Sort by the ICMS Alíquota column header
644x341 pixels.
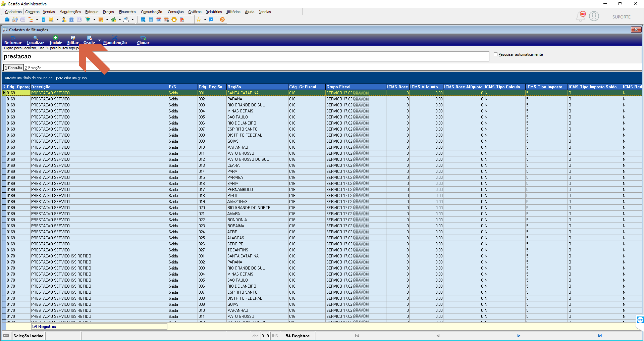[426, 87]
